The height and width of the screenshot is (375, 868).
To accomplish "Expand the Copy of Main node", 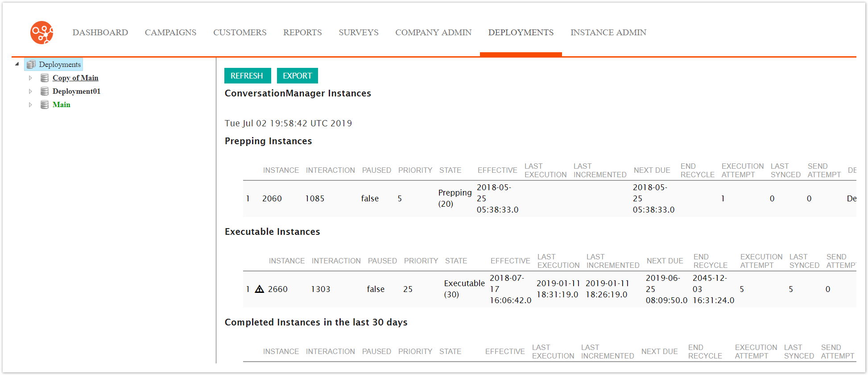I will [30, 78].
